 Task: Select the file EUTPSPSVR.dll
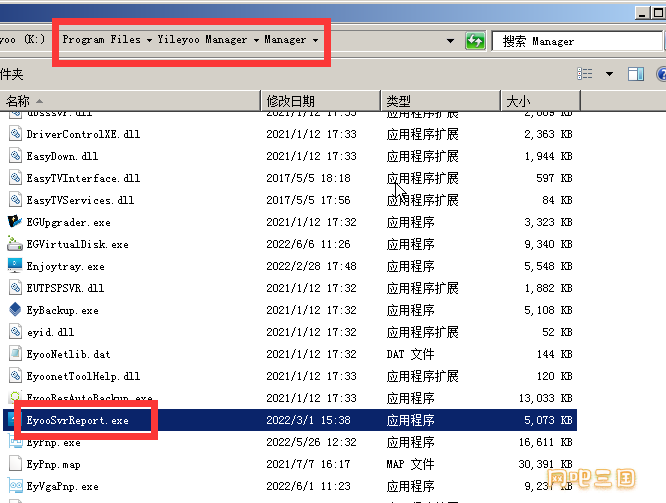click(x=65, y=288)
